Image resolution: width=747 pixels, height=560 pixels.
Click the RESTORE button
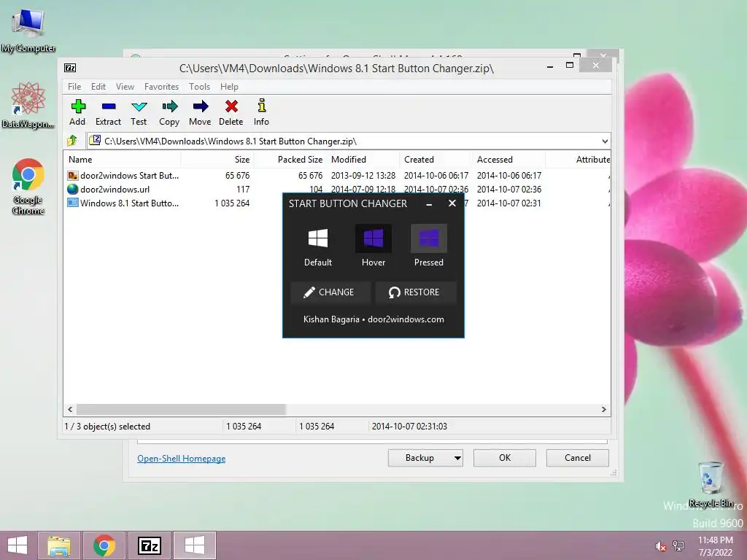coord(416,292)
